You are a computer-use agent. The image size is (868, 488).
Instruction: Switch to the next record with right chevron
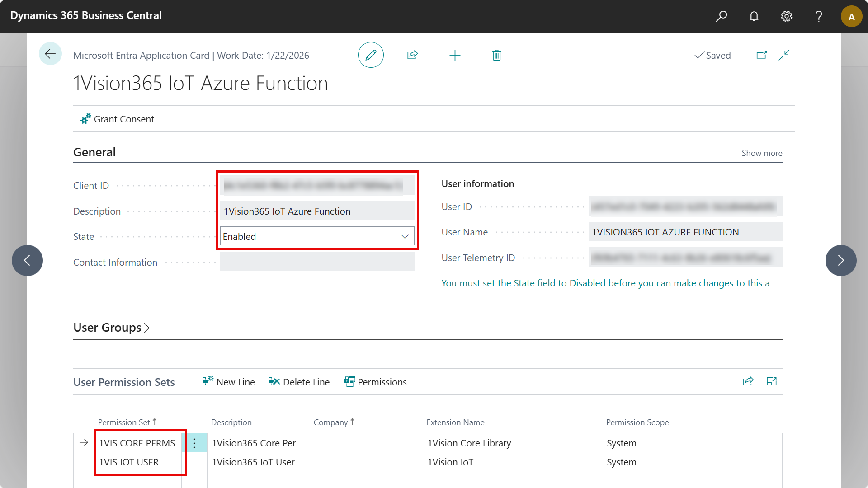point(840,260)
